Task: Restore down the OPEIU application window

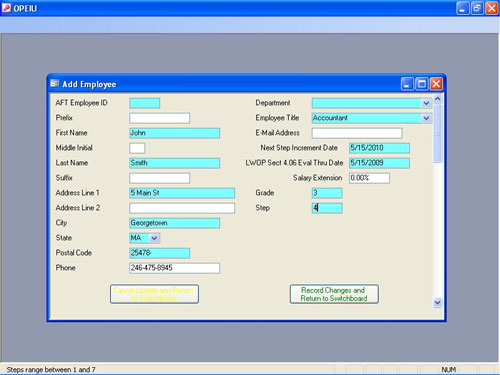Action: (x=477, y=8)
